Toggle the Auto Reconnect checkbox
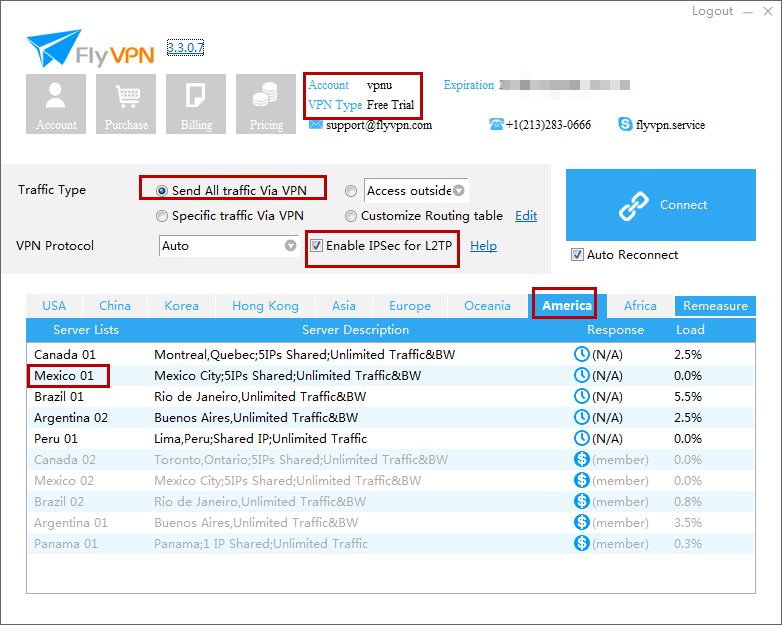This screenshot has height=625, width=782. (577, 255)
